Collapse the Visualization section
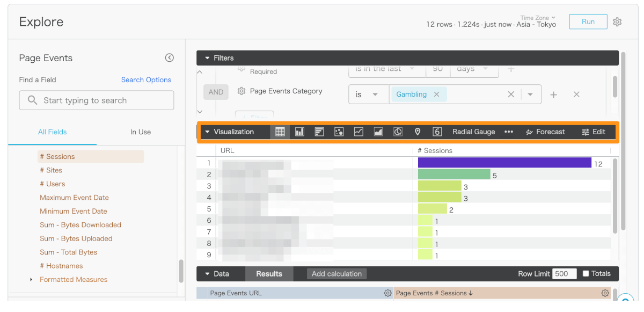Screen dimensions: 644x312 tap(207, 132)
